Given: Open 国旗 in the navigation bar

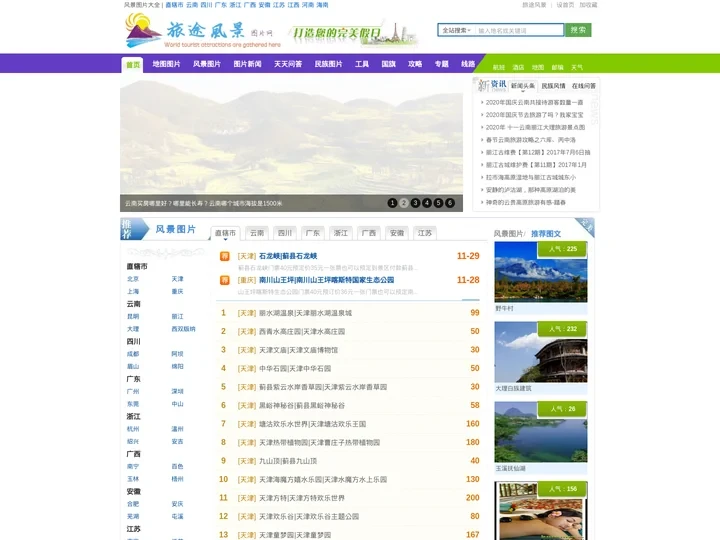Looking at the screenshot, I should tap(388, 64).
